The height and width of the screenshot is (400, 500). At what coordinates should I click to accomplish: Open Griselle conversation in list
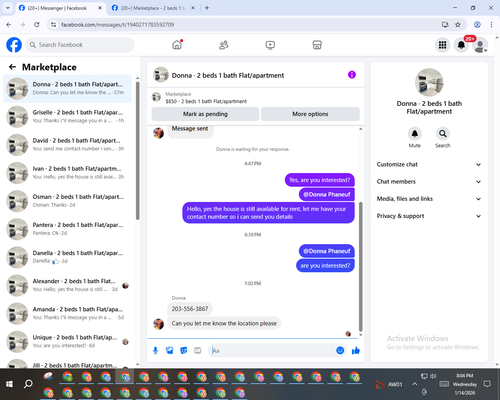(x=67, y=117)
